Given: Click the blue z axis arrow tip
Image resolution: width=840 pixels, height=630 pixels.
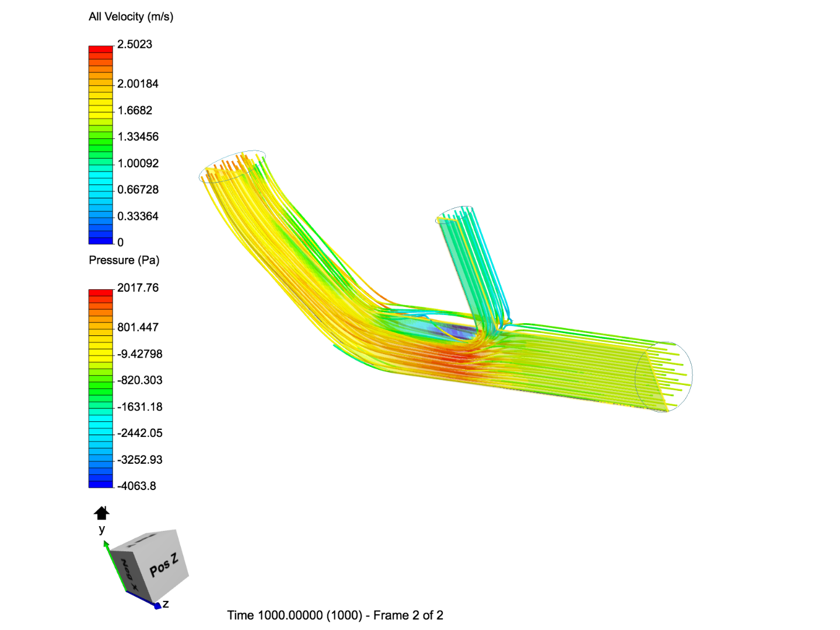Looking at the screenshot, I should click(x=157, y=606).
